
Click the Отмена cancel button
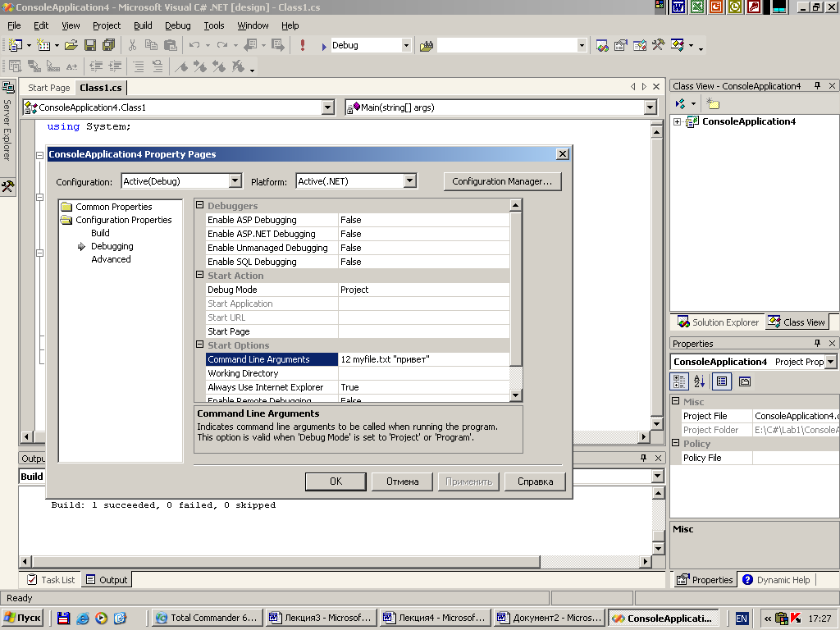coord(402,482)
